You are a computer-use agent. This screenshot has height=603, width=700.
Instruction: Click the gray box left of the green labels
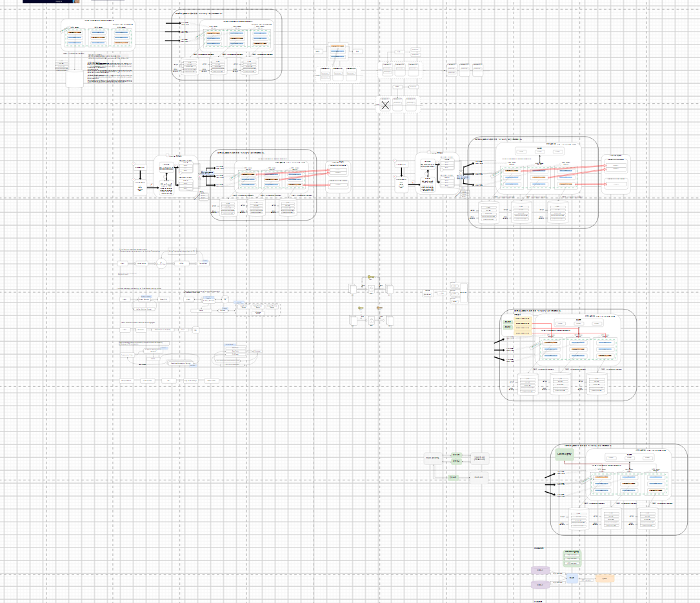pyautogui.click(x=433, y=459)
